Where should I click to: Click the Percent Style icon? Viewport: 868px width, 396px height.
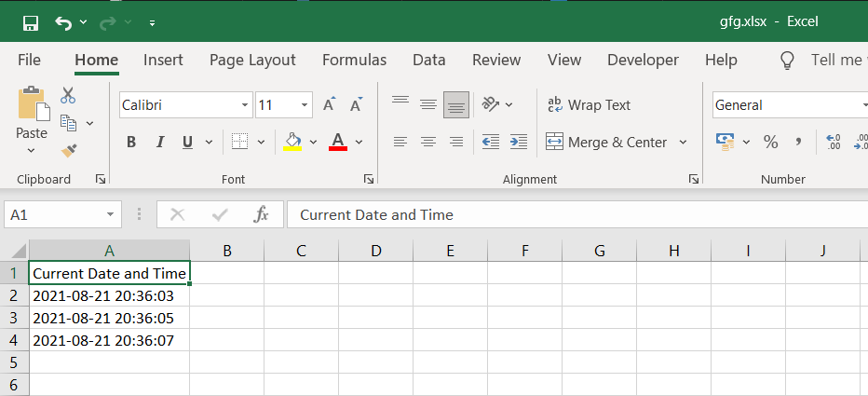770,143
